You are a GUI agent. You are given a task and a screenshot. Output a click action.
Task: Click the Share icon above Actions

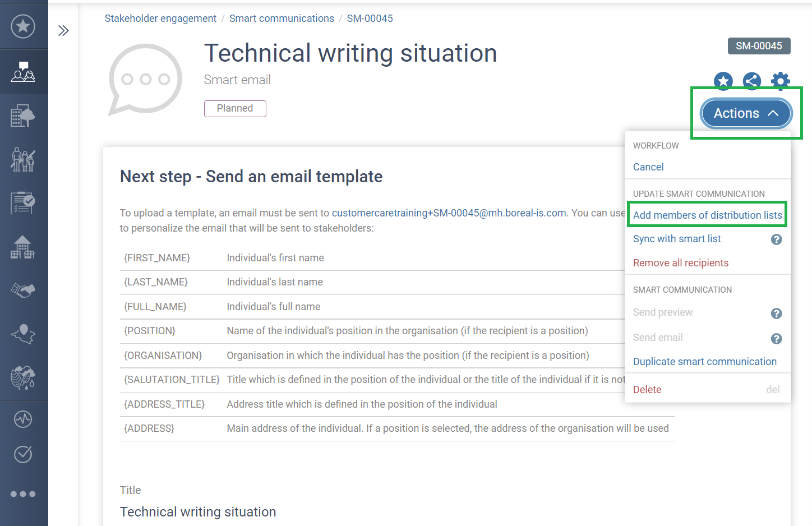[x=751, y=81]
